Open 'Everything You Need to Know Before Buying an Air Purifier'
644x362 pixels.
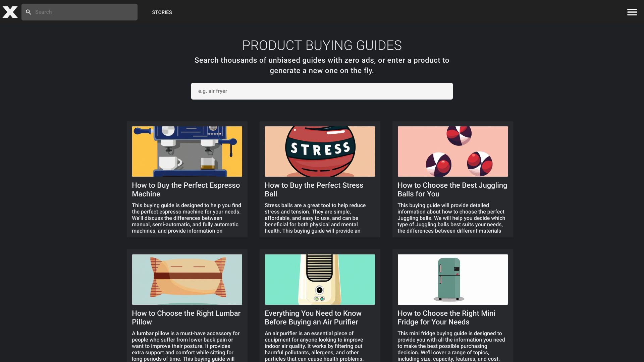click(x=313, y=317)
